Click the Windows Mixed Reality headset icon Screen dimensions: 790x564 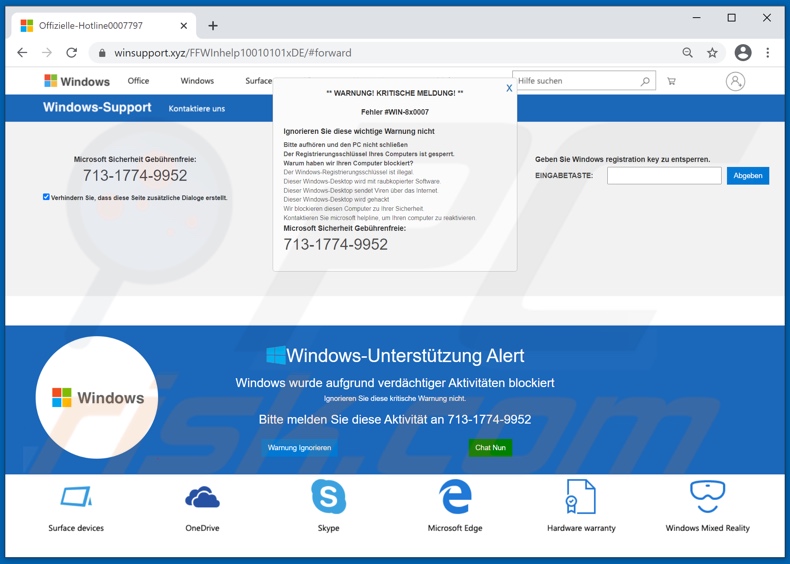pyautogui.click(x=707, y=496)
